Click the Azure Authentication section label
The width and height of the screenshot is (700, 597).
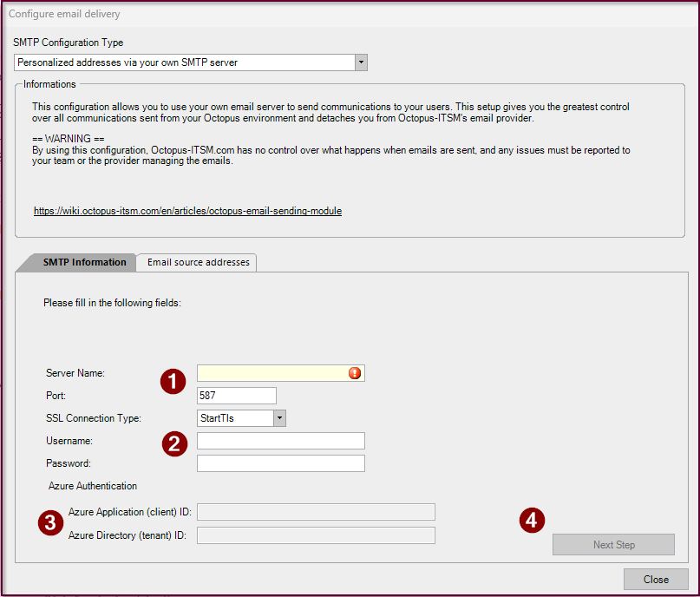pos(92,486)
